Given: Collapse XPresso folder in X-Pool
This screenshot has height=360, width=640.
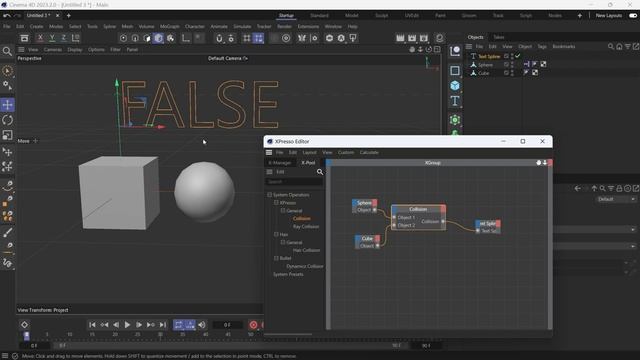Looking at the screenshot, I should [x=276, y=202].
